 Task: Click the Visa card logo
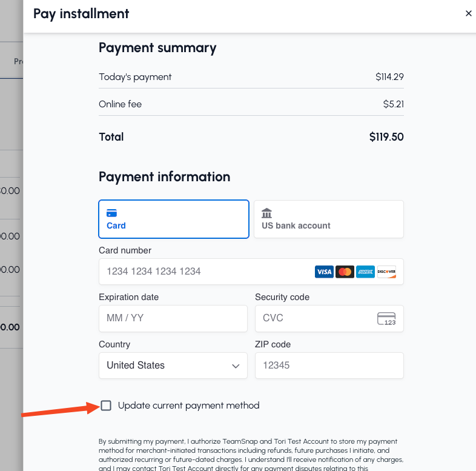point(324,272)
